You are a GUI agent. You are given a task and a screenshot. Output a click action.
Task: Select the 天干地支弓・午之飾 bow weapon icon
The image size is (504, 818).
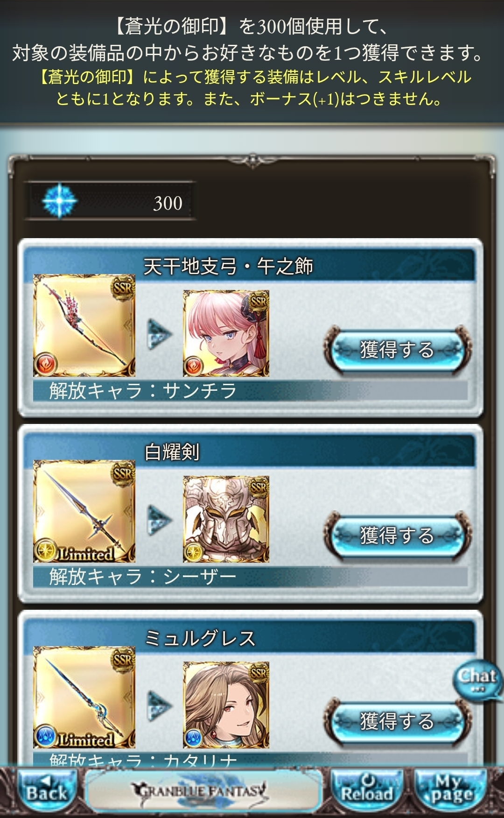tap(84, 325)
